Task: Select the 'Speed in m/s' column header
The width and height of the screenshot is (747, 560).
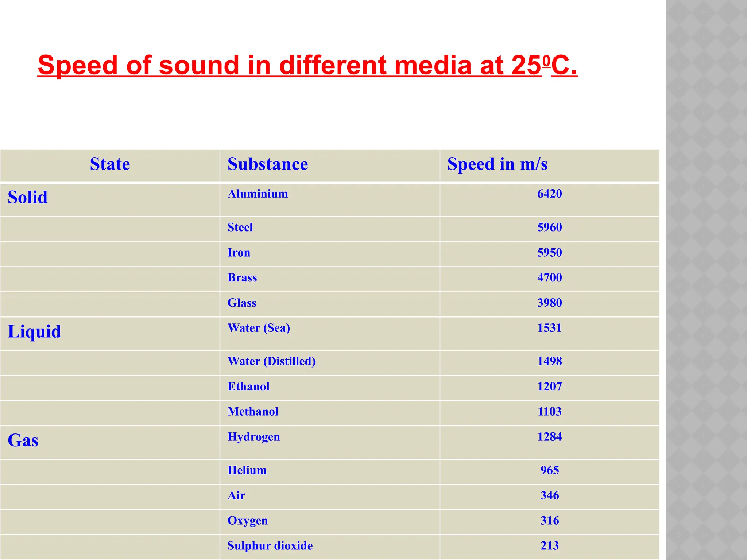Action: (549, 165)
